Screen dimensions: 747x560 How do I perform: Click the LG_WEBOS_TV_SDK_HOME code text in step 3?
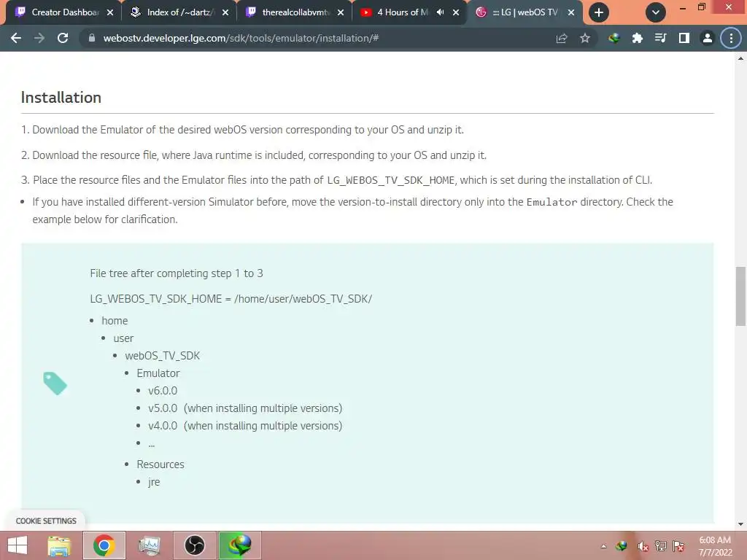tap(391, 181)
